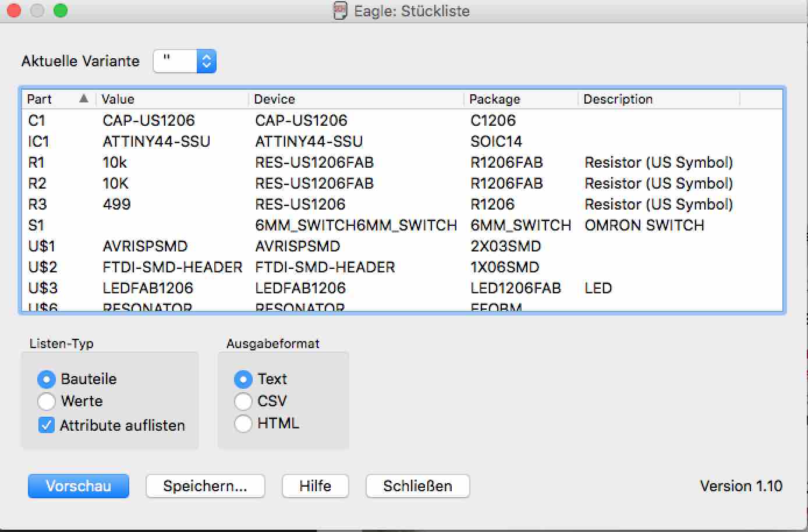
Task: Select the R1 part row
Action: click(402, 162)
